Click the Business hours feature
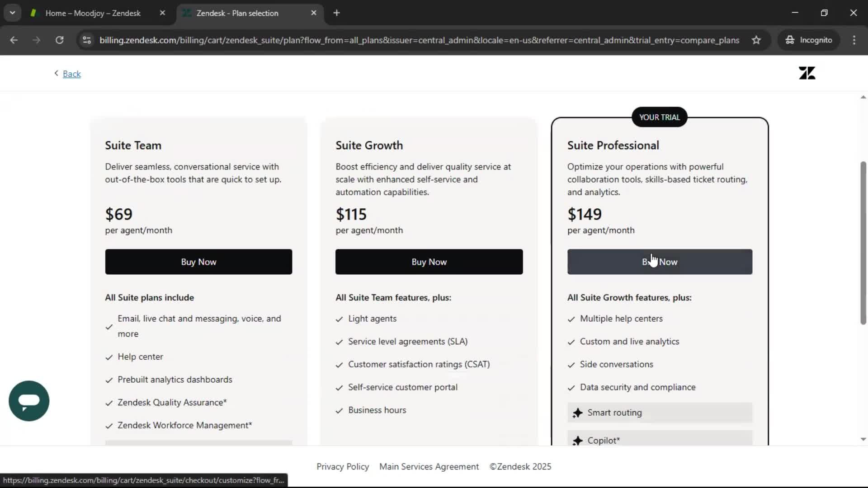The height and width of the screenshot is (488, 868). (377, 410)
